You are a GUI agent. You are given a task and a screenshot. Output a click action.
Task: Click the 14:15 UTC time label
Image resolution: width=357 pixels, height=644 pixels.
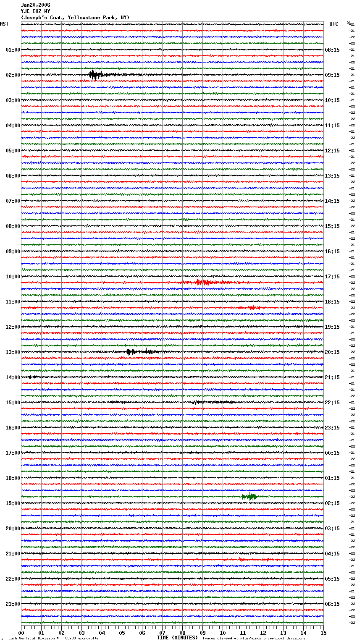[332, 201]
